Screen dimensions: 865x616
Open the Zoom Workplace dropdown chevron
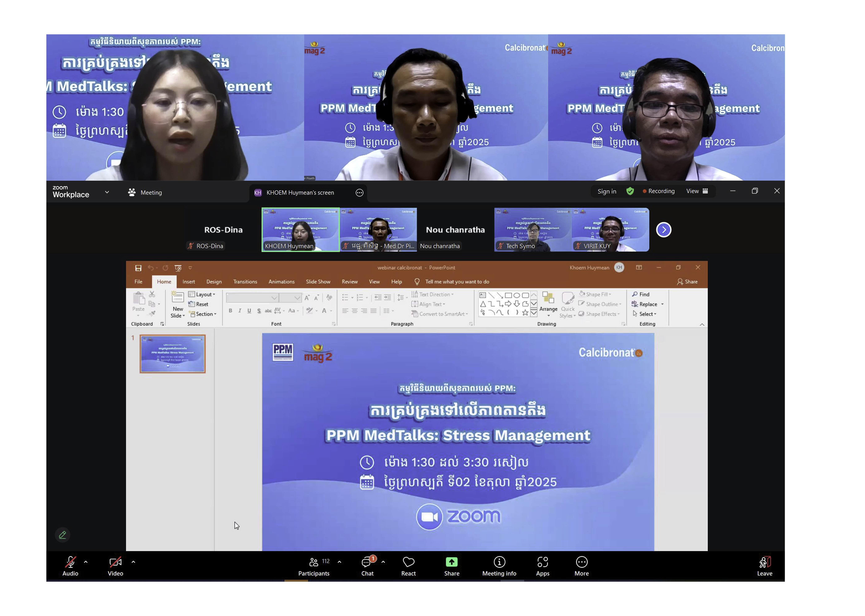[107, 192]
